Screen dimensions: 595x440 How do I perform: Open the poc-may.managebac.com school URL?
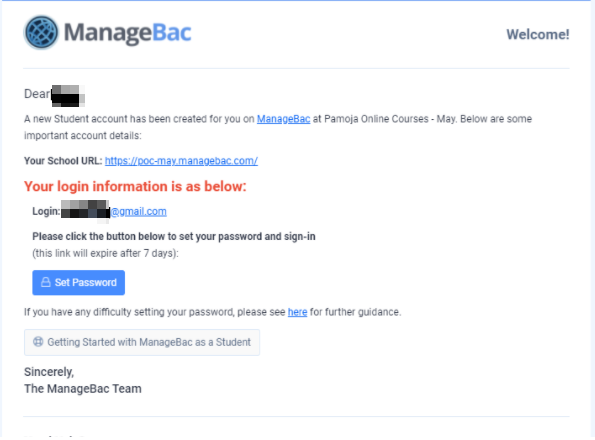[181, 161]
